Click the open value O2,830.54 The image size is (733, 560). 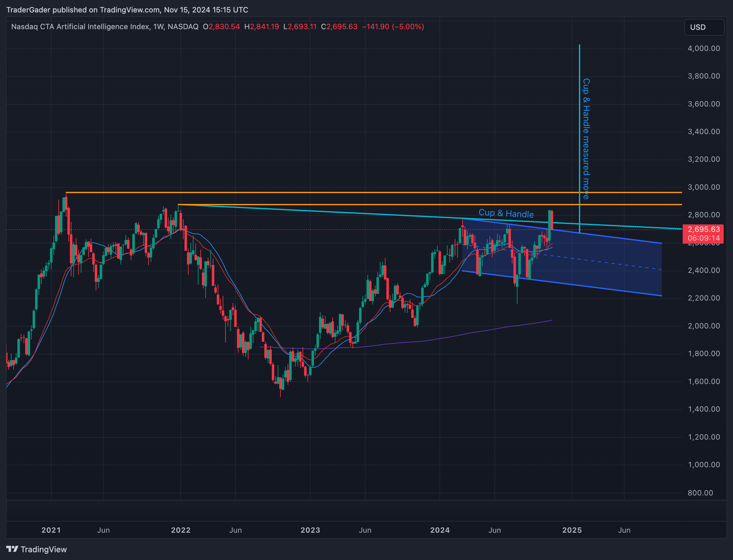pos(221,27)
